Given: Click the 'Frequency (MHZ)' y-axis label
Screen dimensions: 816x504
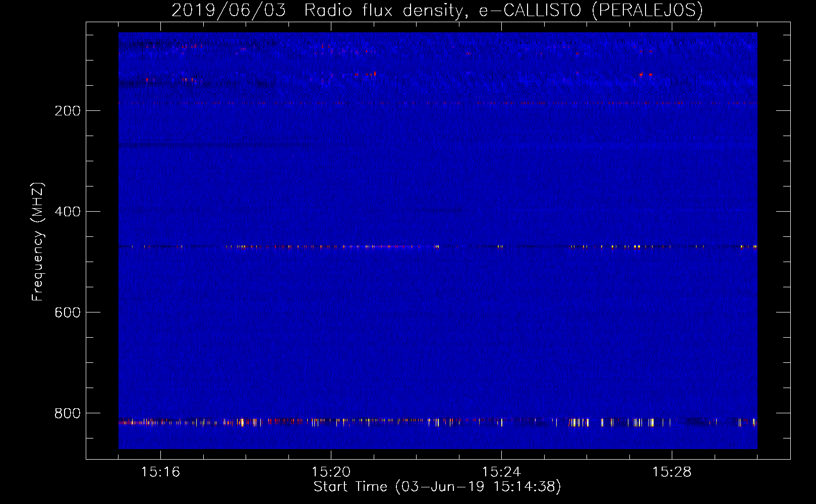Looking at the screenshot, I should pos(38,242).
